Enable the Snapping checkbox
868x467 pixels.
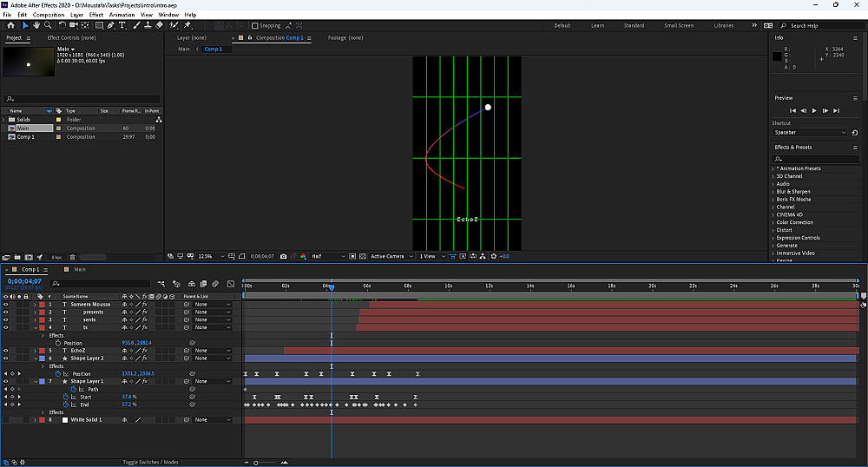point(253,25)
